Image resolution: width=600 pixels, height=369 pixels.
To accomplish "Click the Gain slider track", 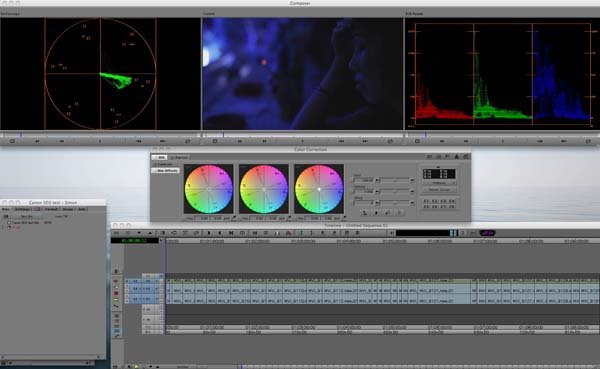I will pos(395,180).
